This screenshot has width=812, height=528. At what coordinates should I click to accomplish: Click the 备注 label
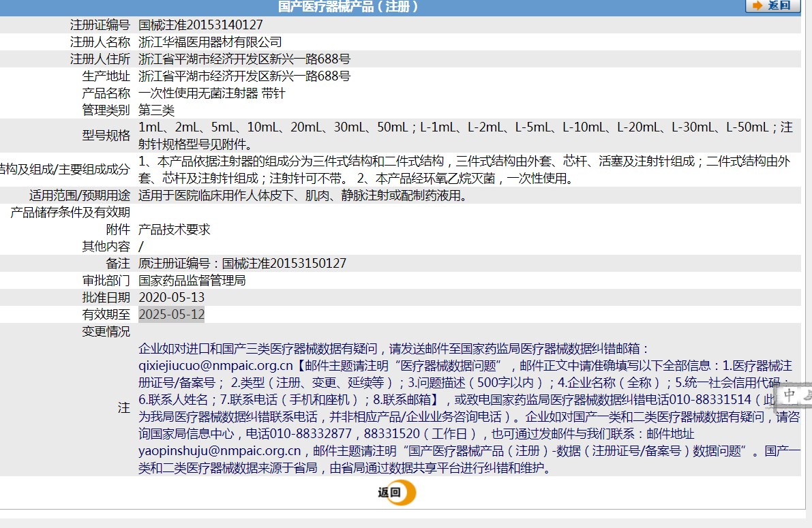[x=118, y=264]
